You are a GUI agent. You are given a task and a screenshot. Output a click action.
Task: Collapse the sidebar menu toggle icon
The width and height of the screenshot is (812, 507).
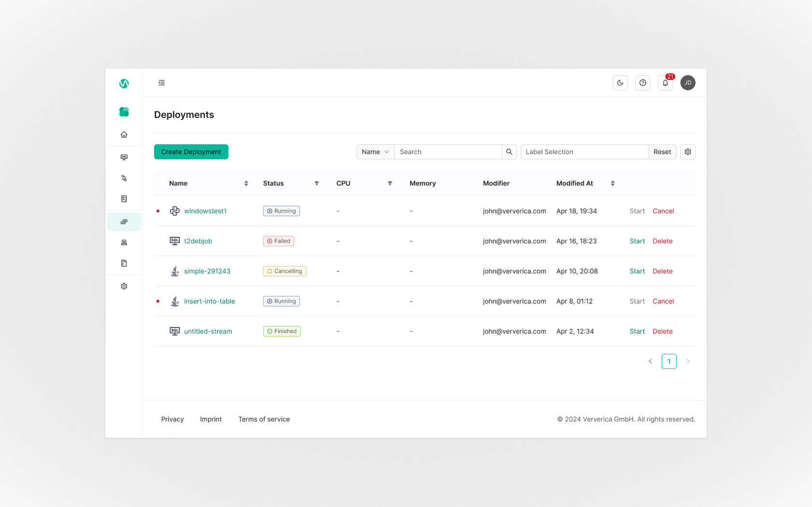[x=162, y=83]
